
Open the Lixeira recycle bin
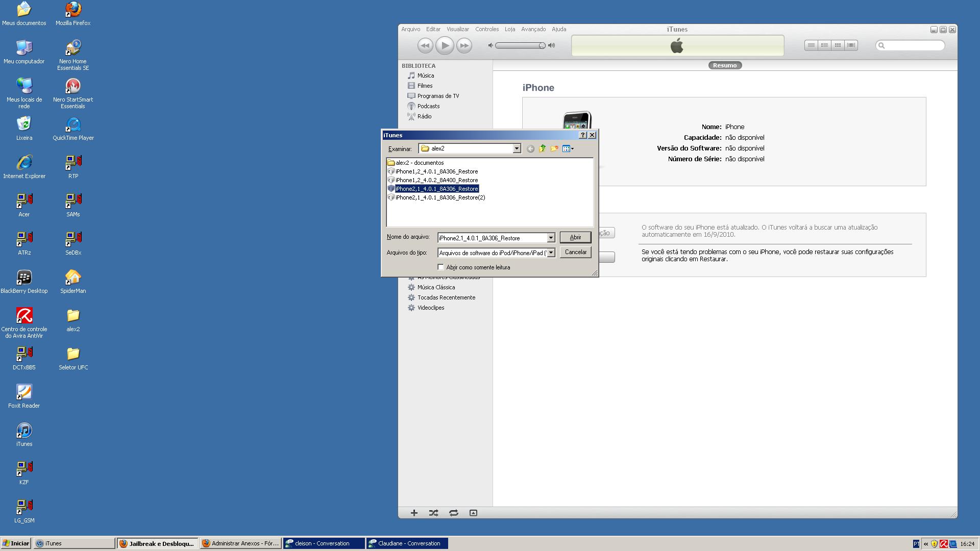click(x=24, y=129)
